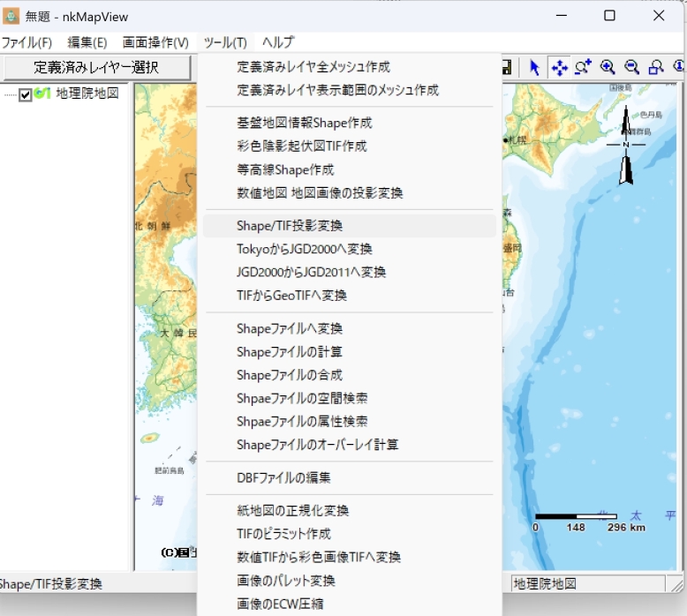The height and width of the screenshot is (616, 687).
Task: Choose DBFファイルの編集 menu item
Action: tap(283, 477)
